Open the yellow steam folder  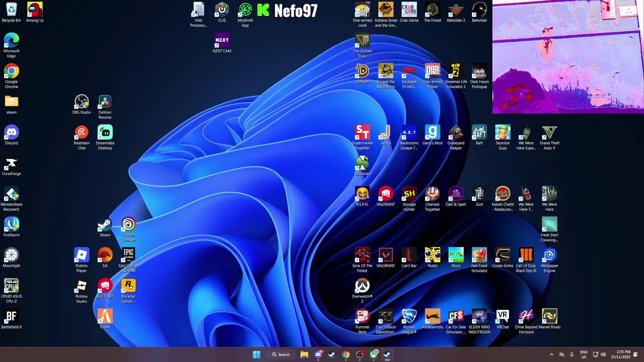(x=11, y=105)
